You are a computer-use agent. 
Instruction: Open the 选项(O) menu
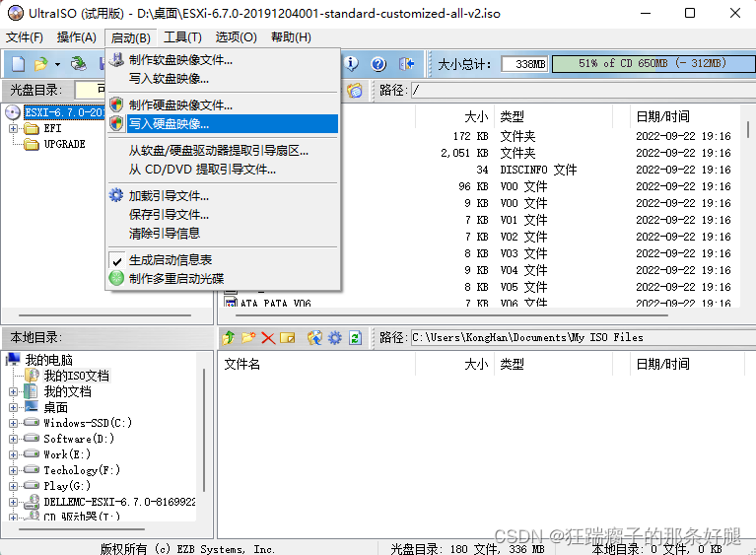(236, 37)
